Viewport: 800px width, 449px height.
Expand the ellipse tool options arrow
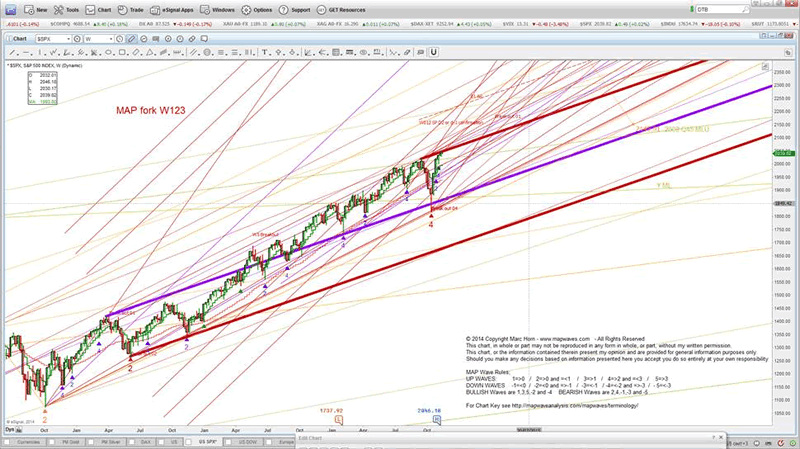pyautogui.click(x=114, y=54)
